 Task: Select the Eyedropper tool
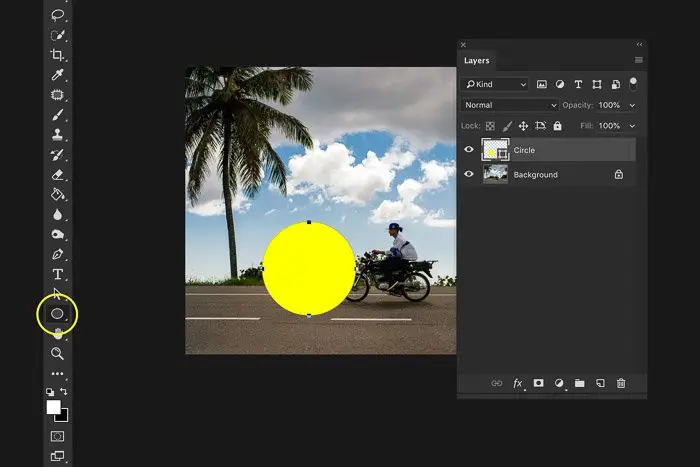coord(57,75)
